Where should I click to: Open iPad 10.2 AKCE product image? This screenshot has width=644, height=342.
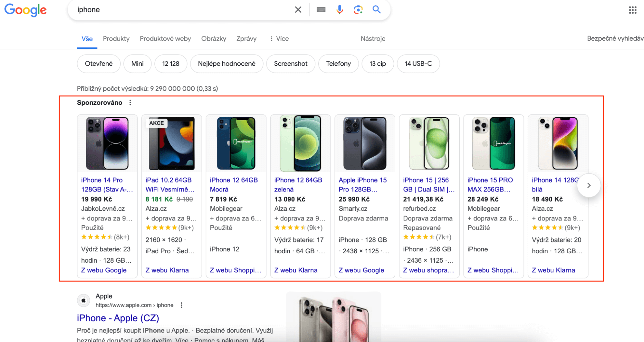point(172,143)
